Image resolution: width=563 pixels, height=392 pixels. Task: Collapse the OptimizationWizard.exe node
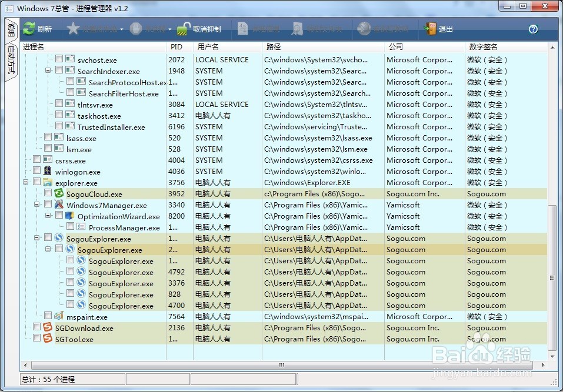(x=48, y=216)
